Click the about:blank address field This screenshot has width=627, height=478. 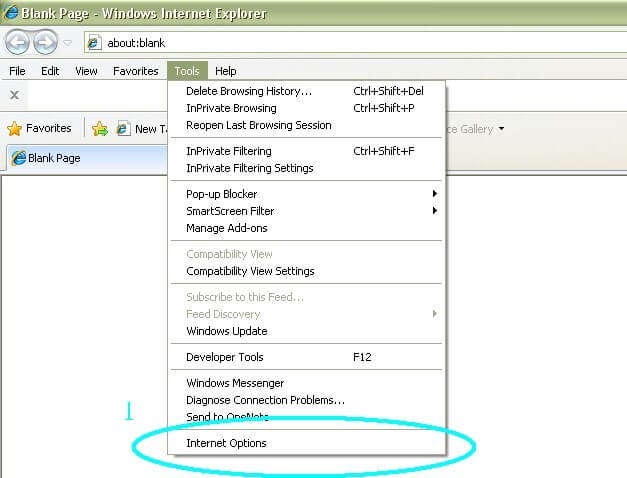point(355,42)
